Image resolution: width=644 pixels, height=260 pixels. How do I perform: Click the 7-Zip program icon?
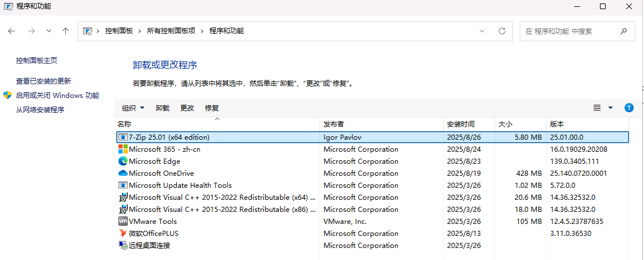pyautogui.click(x=123, y=137)
